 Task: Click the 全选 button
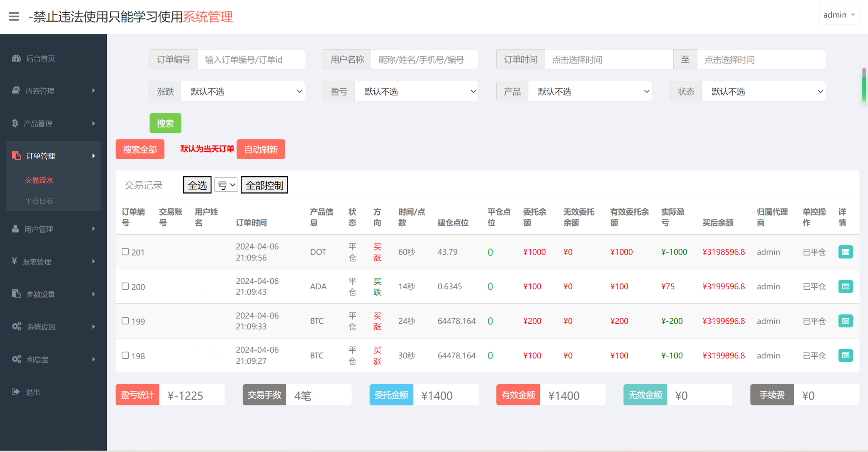pos(198,185)
